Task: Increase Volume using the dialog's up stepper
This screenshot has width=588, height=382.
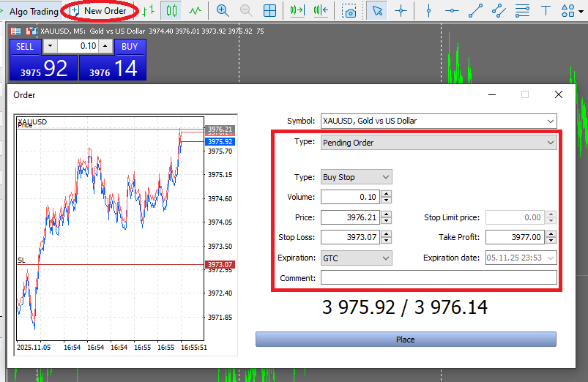Action: (387, 193)
